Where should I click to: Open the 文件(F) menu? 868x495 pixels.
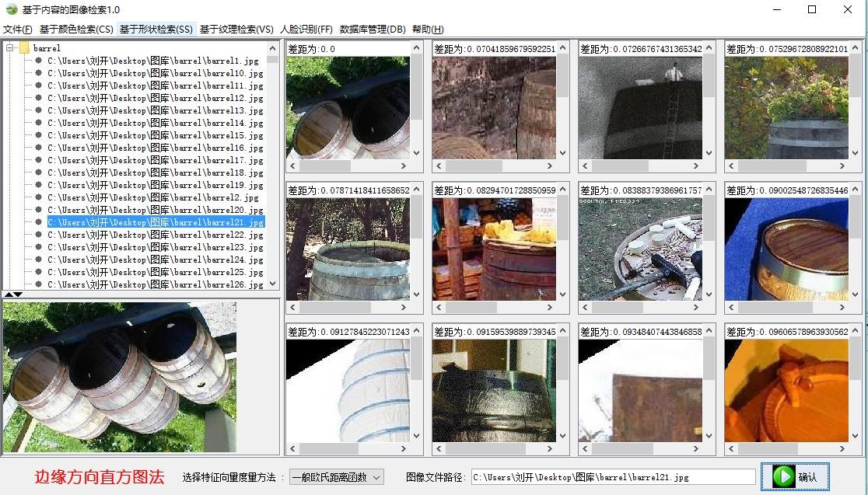tap(18, 30)
